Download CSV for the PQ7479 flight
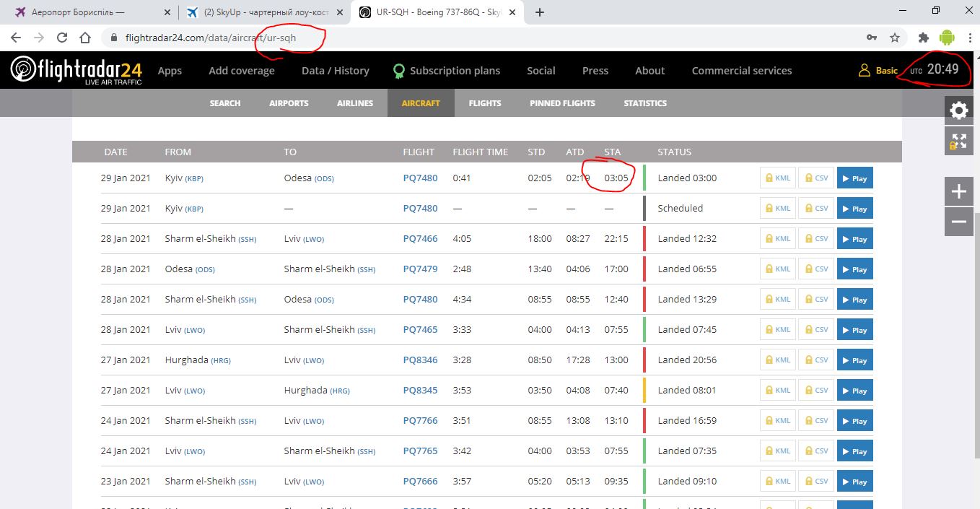The width and height of the screenshot is (980, 509). pyautogui.click(x=815, y=269)
